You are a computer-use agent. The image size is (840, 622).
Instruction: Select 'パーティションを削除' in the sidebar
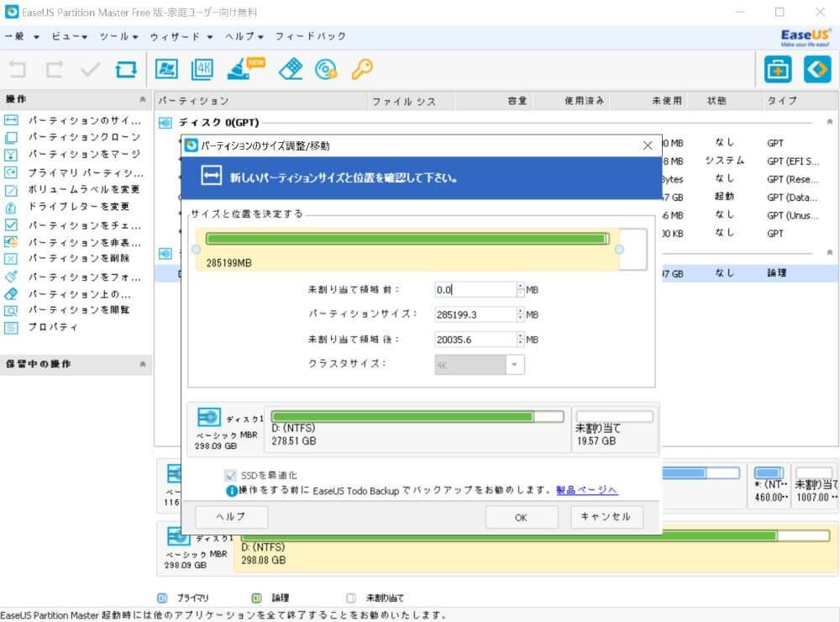point(79,258)
